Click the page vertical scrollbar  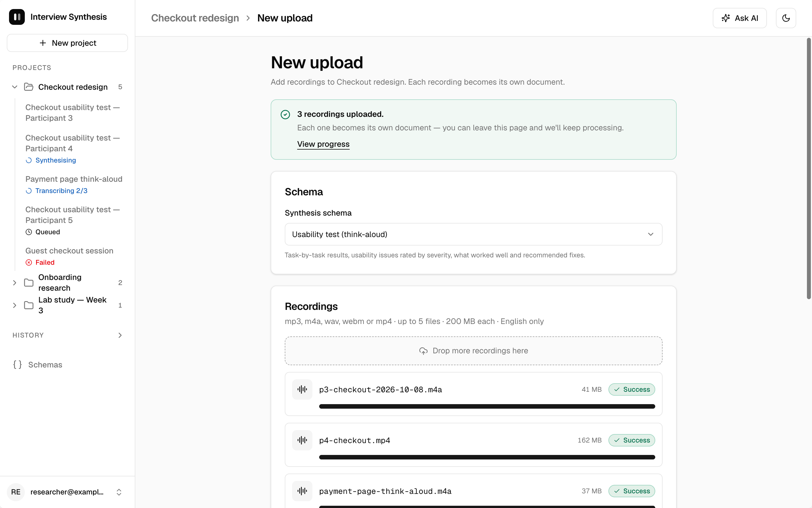click(x=809, y=168)
